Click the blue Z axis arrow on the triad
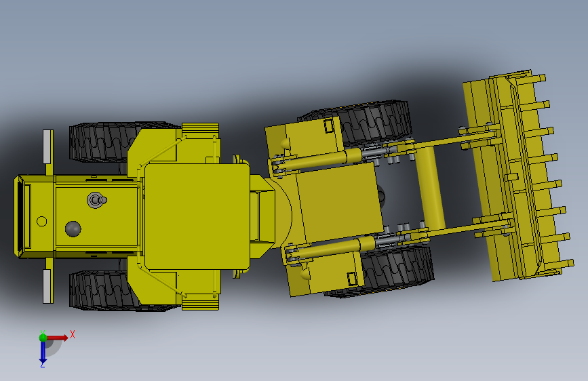 (43, 353)
